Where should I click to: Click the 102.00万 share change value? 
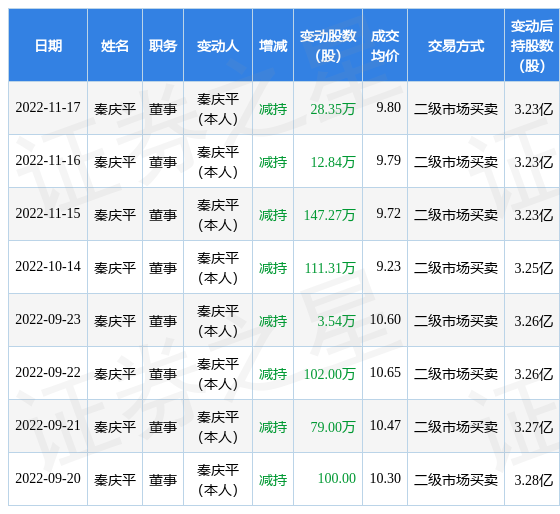tap(330, 374)
